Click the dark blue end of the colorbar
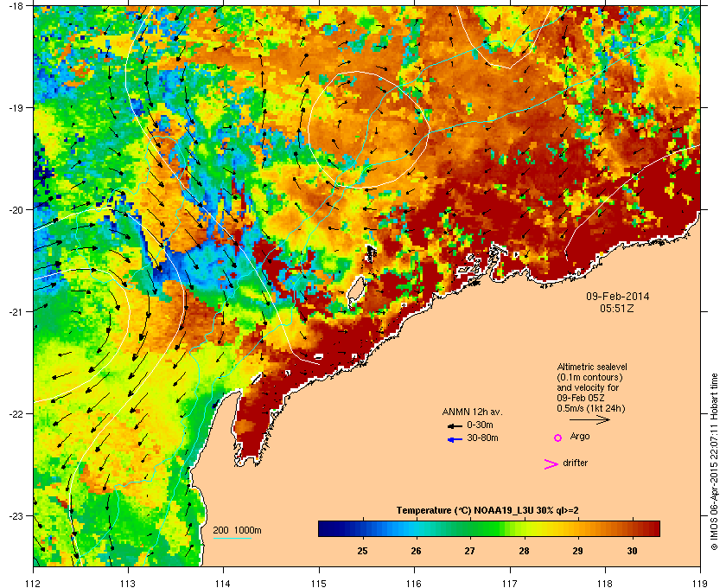 click(325, 528)
